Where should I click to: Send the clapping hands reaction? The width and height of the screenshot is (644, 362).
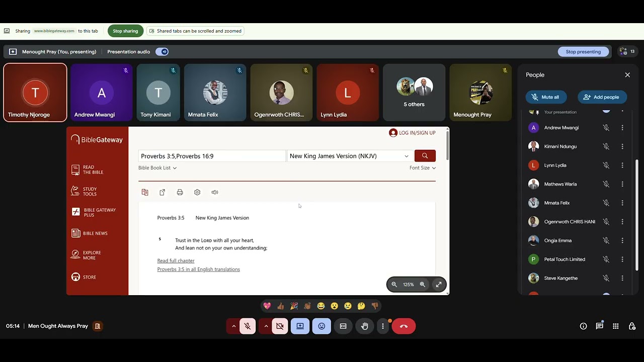pyautogui.click(x=307, y=306)
